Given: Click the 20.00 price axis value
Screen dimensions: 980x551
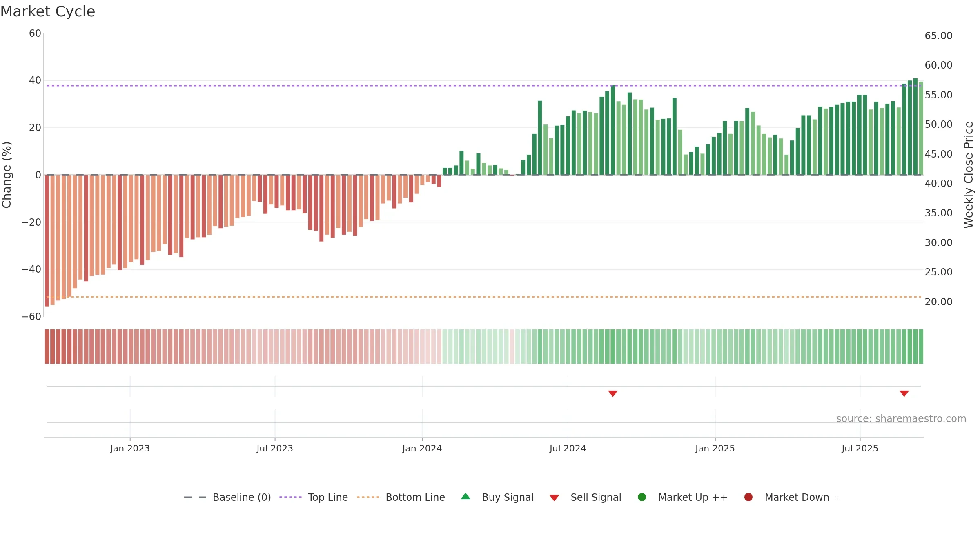Looking at the screenshot, I should point(938,302).
